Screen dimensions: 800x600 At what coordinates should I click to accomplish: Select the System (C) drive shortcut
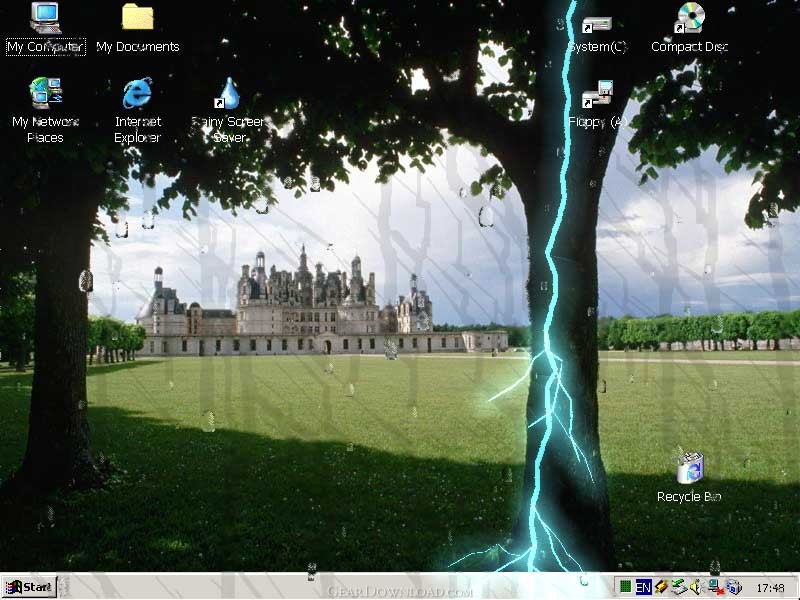tap(597, 34)
